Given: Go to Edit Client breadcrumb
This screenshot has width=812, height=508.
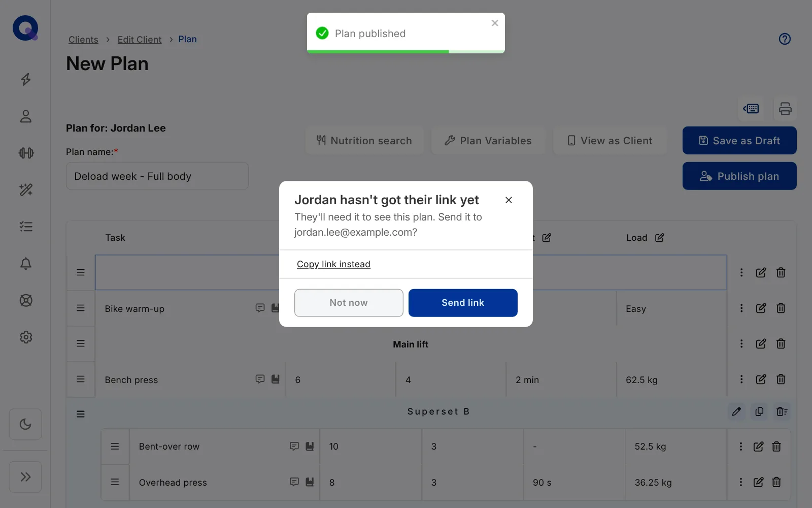Looking at the screenshot, I should coord(140,40).
